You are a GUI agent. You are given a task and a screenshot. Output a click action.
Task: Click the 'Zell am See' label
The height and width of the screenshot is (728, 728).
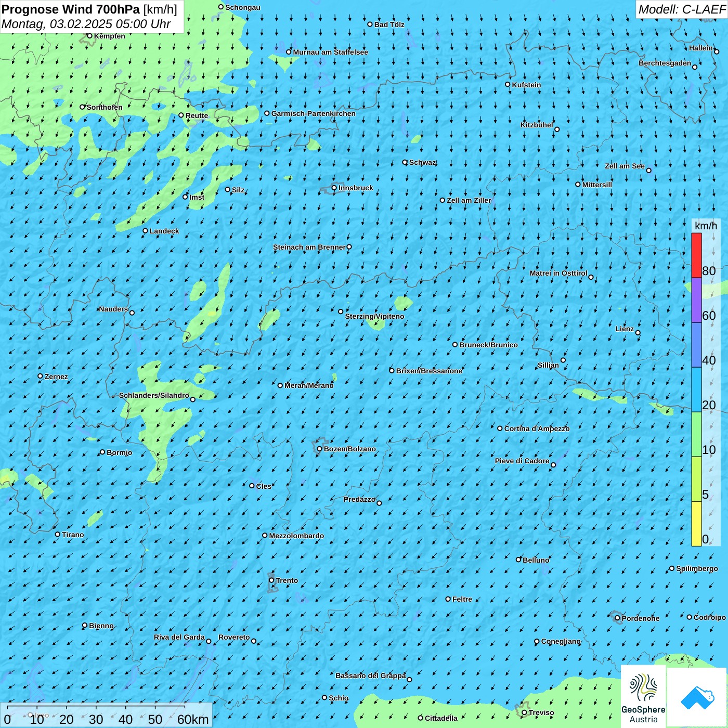pyautogui.click(x=625, y=166)
